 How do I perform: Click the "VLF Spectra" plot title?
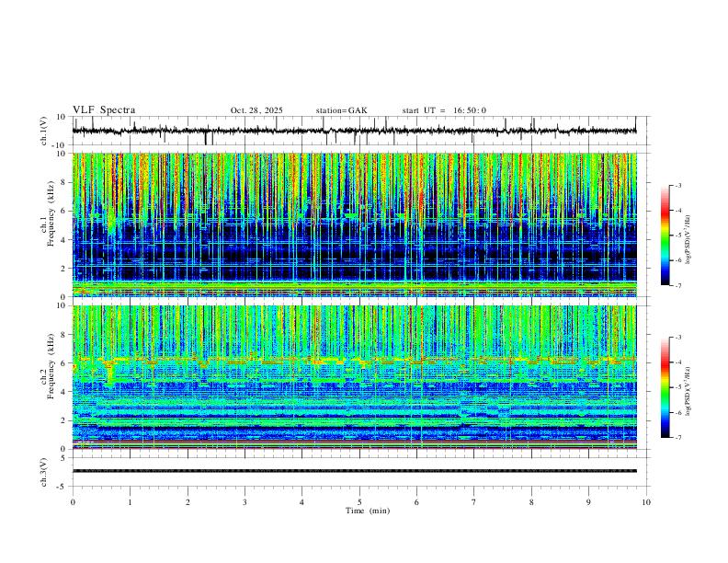point(104,110)
